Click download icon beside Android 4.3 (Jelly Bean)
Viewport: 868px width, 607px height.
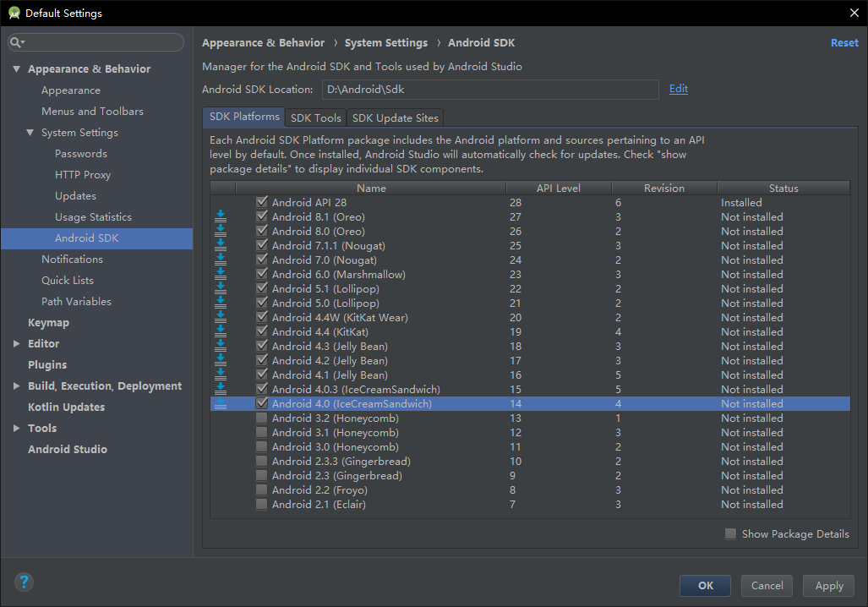tap(221, 347)
